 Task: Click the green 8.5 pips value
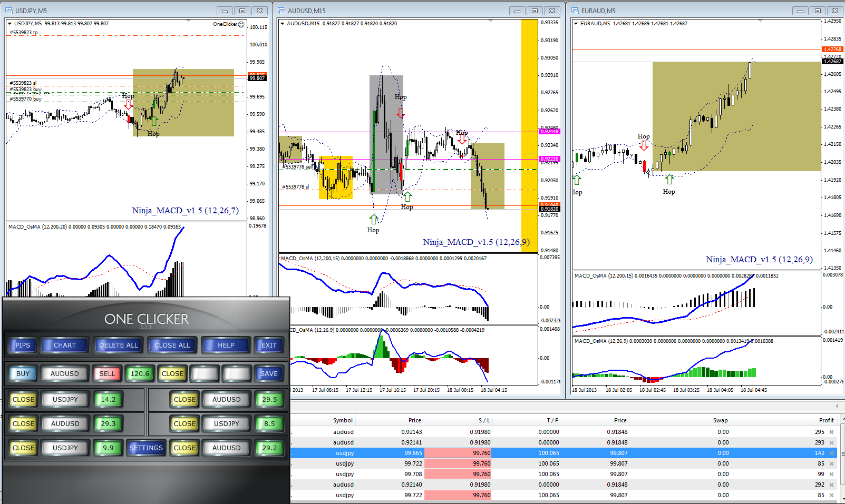point(269,424)
